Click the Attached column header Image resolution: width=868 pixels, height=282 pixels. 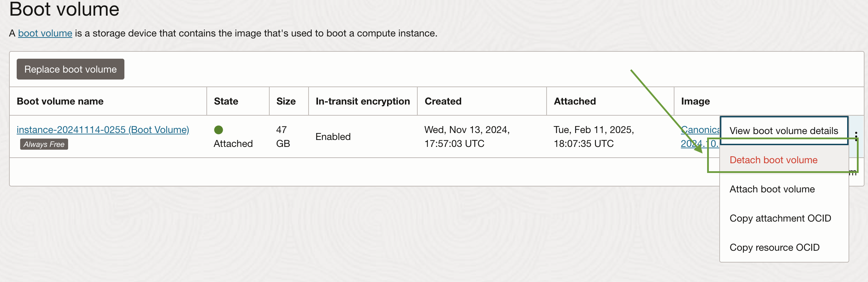pyautogui.click(x=575, y=101)
